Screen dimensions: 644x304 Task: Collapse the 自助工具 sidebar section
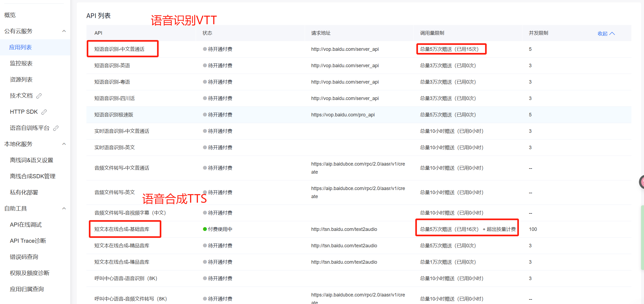coord(64,209)
